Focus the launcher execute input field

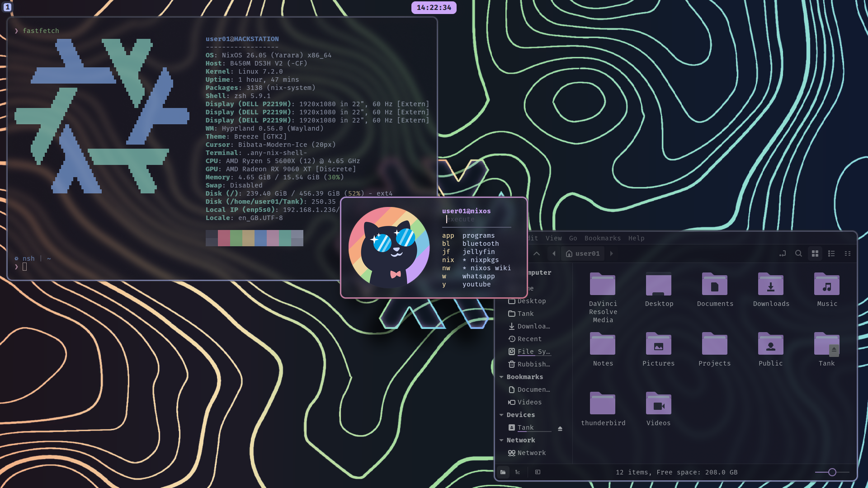click(476, 219)
